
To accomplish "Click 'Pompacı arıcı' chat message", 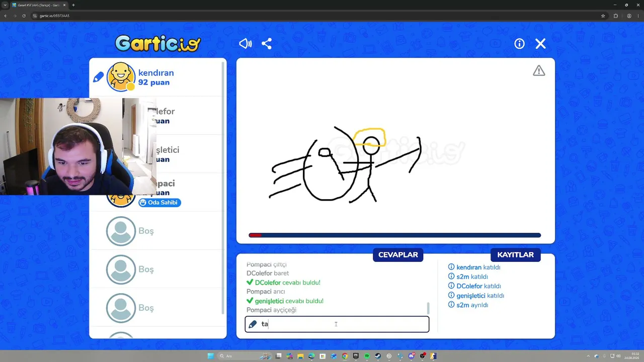I will [266, 292].
